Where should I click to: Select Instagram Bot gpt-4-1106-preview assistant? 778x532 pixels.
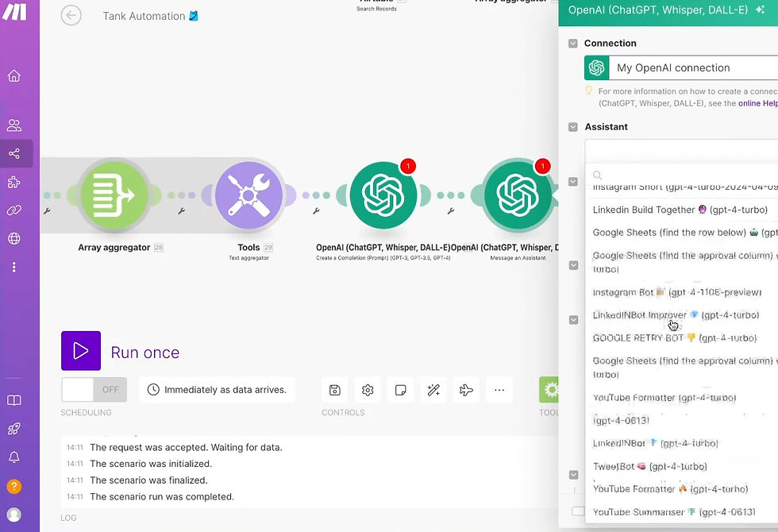click(x=682, y=292)
